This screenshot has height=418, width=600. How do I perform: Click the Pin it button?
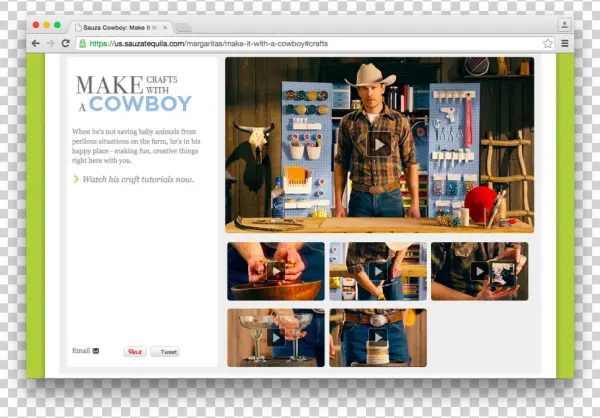click(x=134, y=352)
